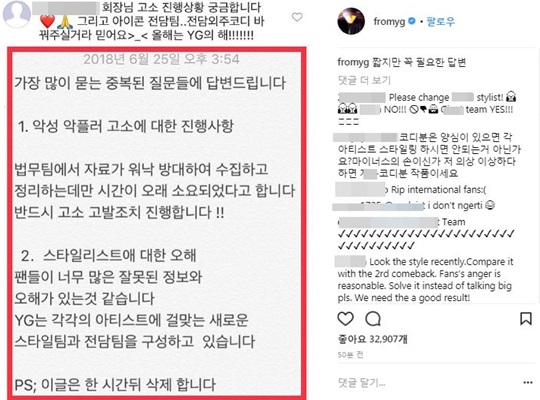
Task: Open blurred username before 'Look the style recently'
Action: tap(350, 261)
